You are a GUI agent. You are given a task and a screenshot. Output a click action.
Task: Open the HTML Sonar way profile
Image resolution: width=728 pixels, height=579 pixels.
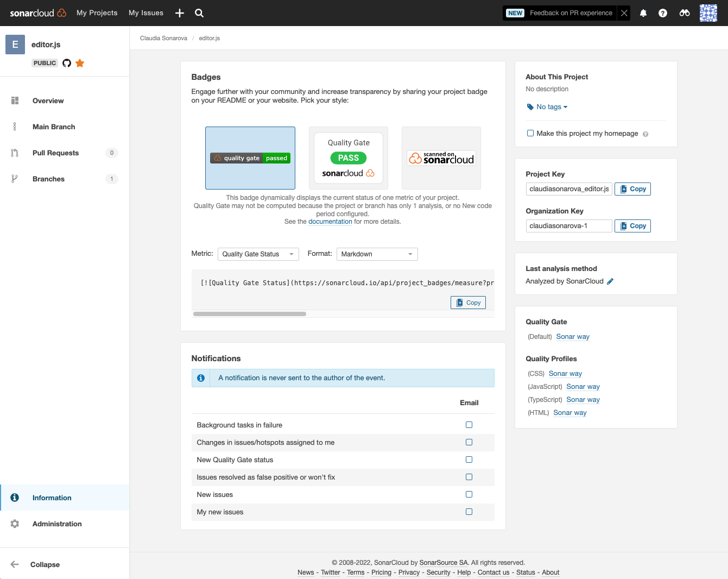pyautogui.click(x=570, y=413)
